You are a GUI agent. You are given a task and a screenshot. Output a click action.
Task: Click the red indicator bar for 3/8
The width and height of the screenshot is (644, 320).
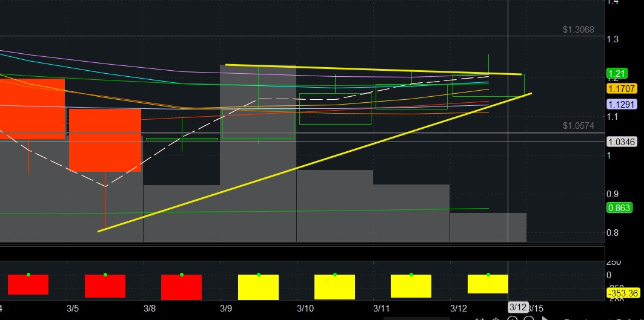point(182,287)
